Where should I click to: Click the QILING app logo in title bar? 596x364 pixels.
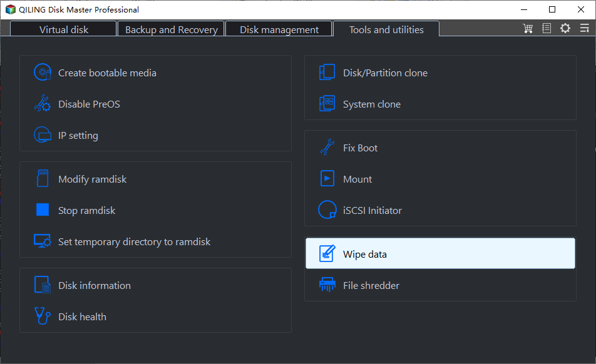pos(10,9)
